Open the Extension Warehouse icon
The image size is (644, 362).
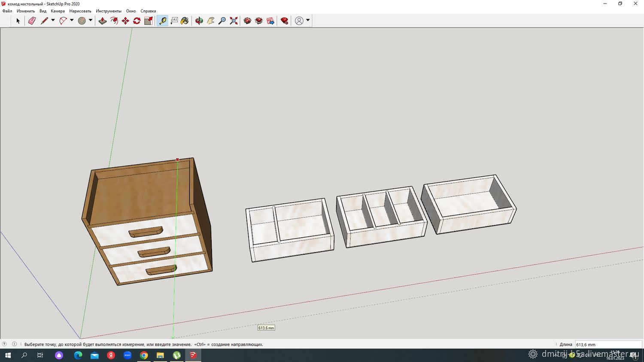coord(259,21)
